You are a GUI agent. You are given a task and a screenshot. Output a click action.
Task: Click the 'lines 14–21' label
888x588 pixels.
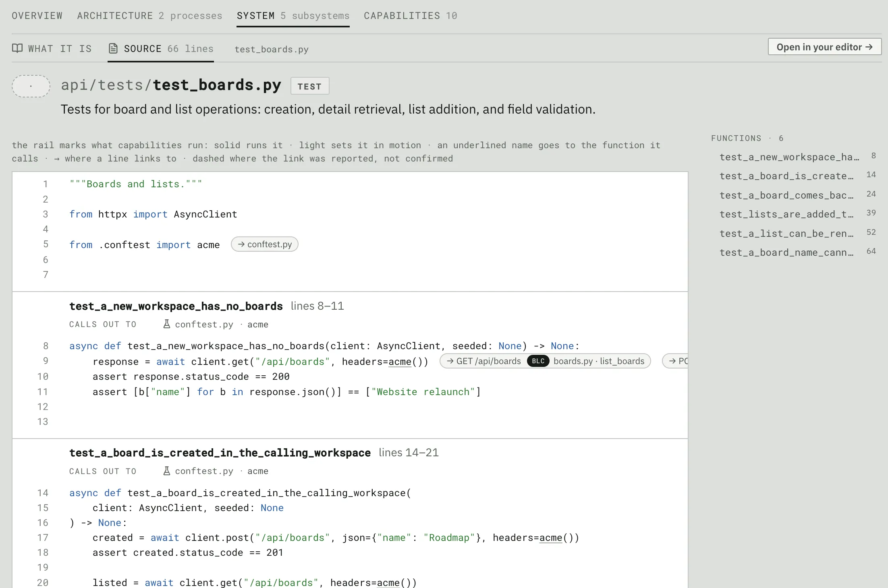409,453
